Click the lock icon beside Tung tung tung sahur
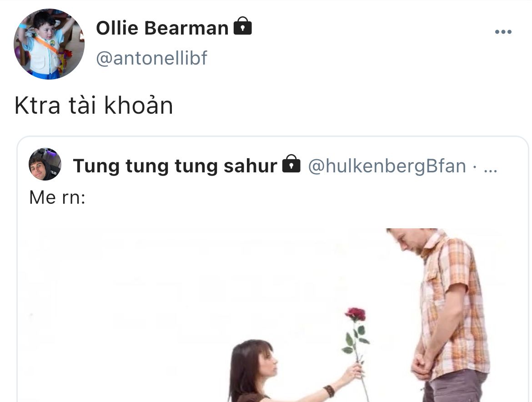This screenshot has height=402, width=532. tap(291, 164)
